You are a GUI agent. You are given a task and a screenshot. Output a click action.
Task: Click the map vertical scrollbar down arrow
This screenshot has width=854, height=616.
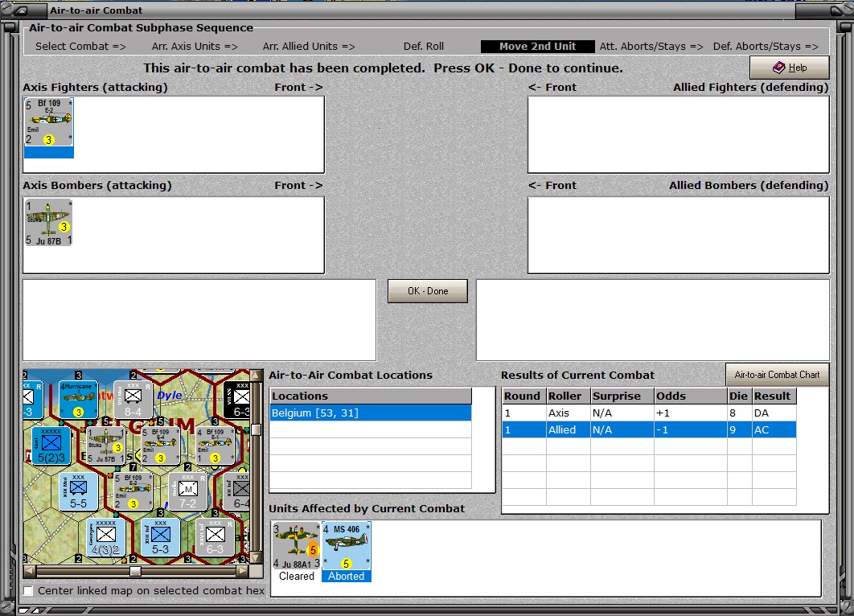[255, 558]
